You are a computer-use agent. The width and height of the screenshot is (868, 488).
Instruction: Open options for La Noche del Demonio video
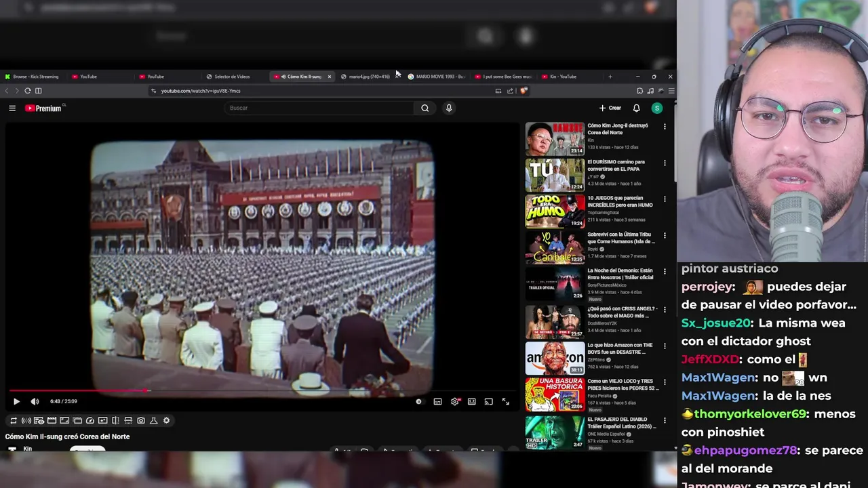coord(665,273)
